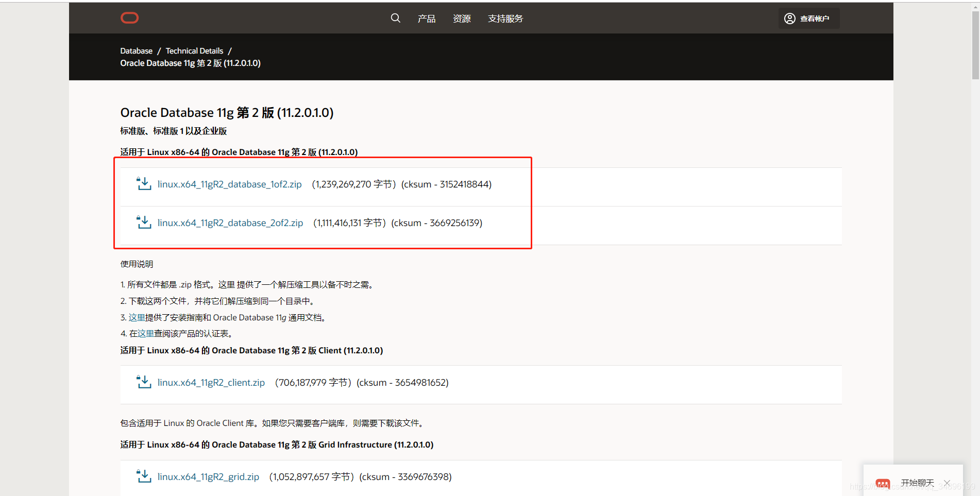The width and height of the screenshot is (980, 496).
Task: Click the red chat bubble icon
Action: 883,484
